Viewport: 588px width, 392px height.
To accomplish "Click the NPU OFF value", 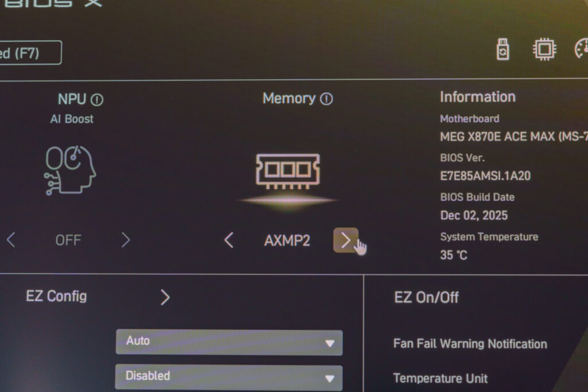I will [x=68, y=240].
